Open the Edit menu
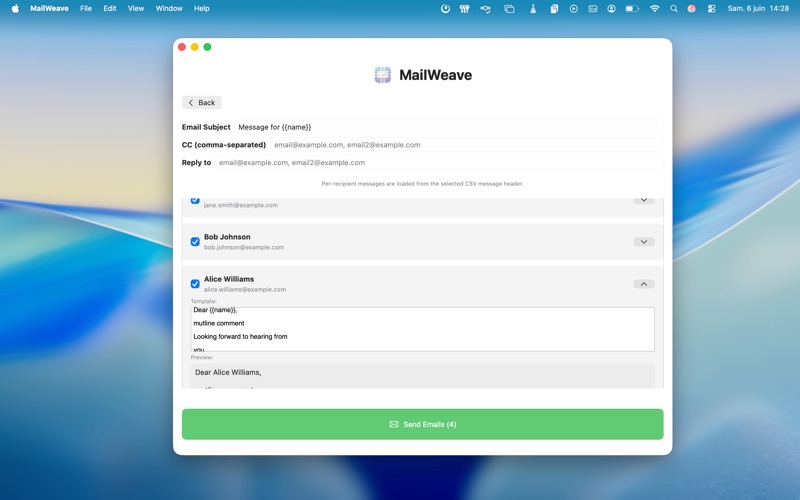This screenshot has width=800, height=500. (x=110, y=8)
